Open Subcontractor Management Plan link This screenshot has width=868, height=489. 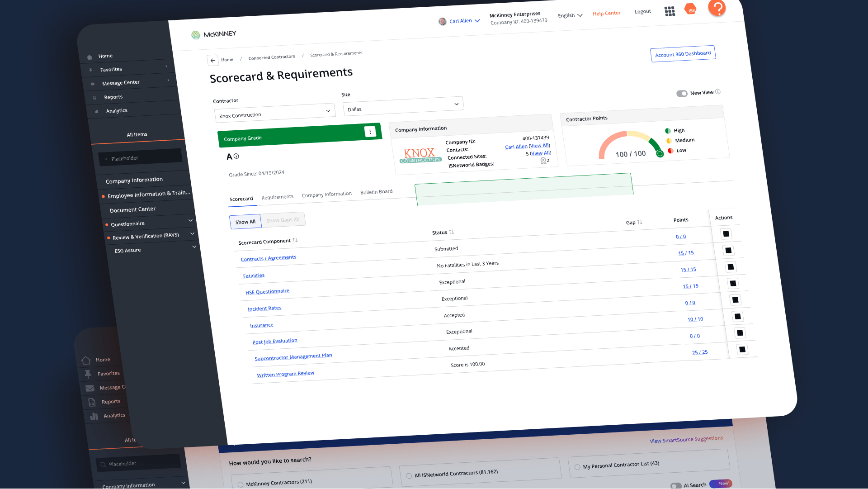[x=293, y=357]
